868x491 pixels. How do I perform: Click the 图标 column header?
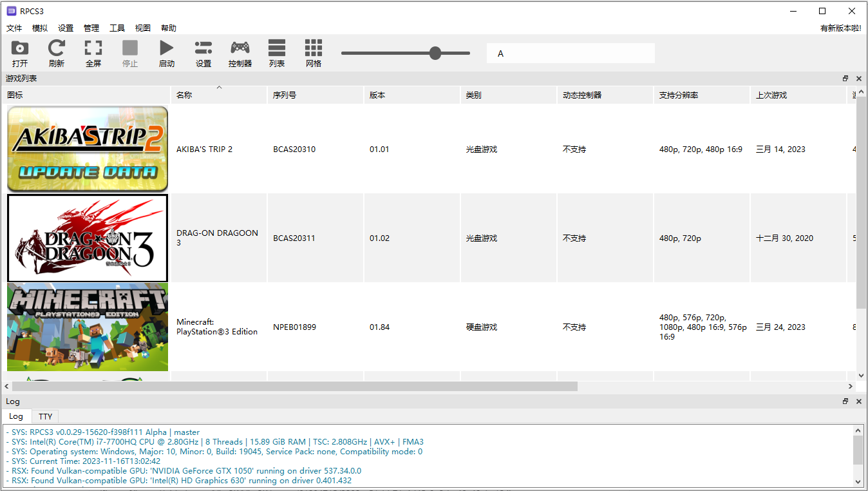pyautogui.click(x=86, y=95)
